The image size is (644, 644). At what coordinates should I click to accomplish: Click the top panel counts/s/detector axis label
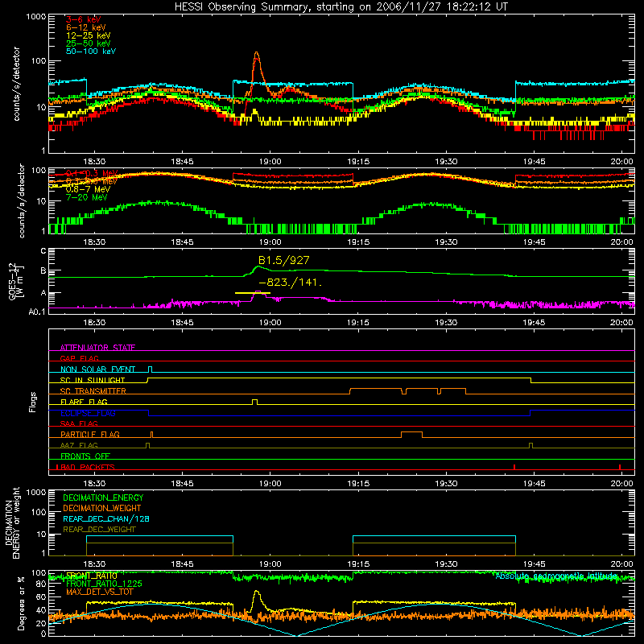click(17, 84)
